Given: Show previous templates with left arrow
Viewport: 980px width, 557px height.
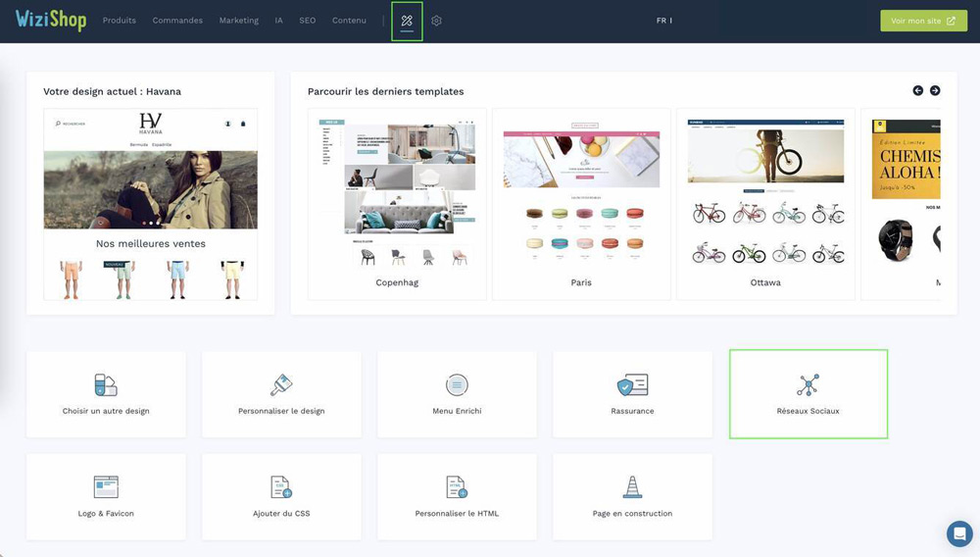Looking at the screenshot, I should (x=917, y=90).
